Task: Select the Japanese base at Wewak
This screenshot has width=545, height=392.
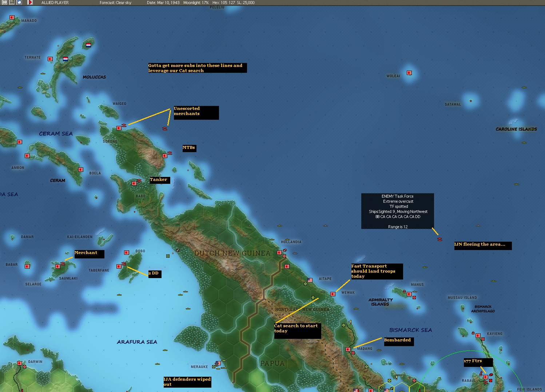Action: click(x=333, y=294)
